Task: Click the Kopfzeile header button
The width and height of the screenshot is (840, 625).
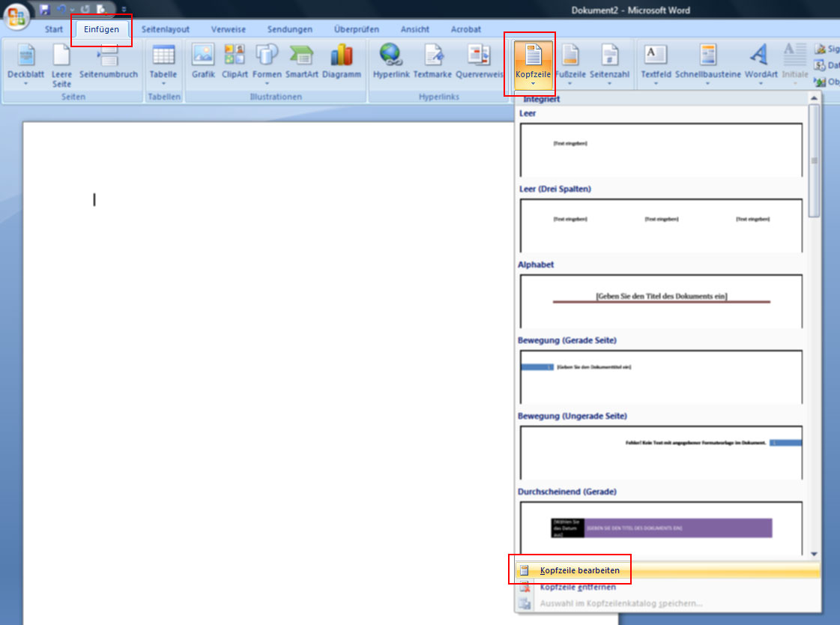Action: tap(533, 64)
